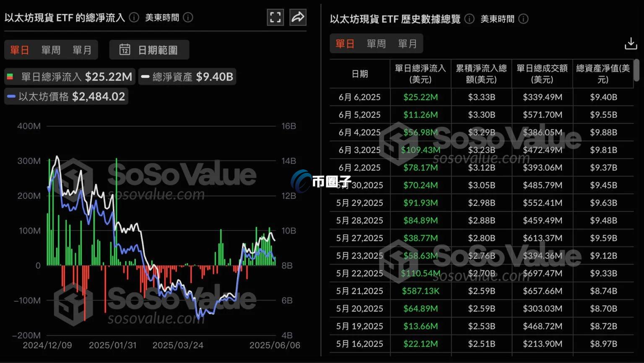
Task: Expand the chart to fullscreen view
Action: 275,17
